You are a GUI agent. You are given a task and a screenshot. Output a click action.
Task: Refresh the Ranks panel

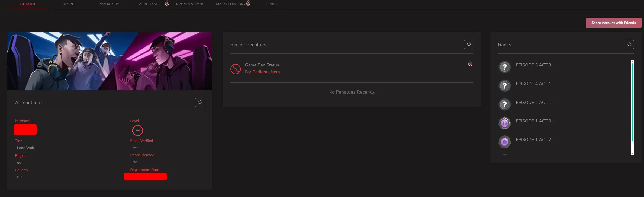629,45
